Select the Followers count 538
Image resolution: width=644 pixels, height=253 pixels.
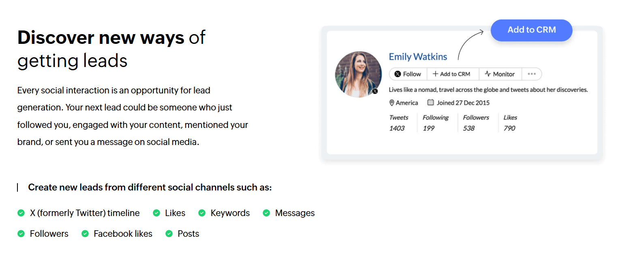[x=469, y=128]
